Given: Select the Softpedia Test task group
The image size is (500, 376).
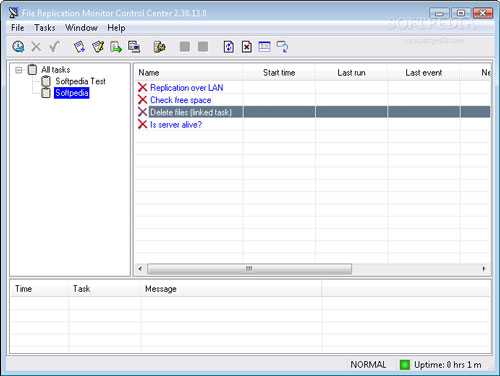Looking at the screenshot, I should click(80, 81).
